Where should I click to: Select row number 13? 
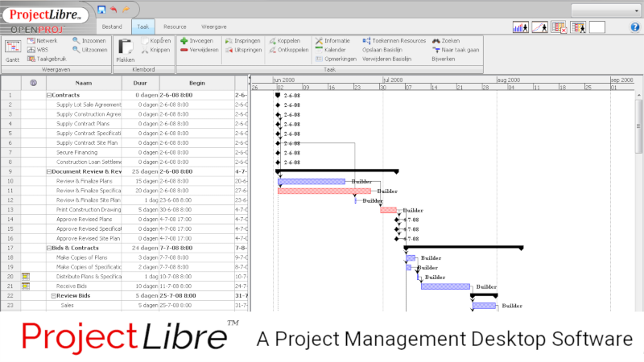pyautogui.click(x=10, y=210)
